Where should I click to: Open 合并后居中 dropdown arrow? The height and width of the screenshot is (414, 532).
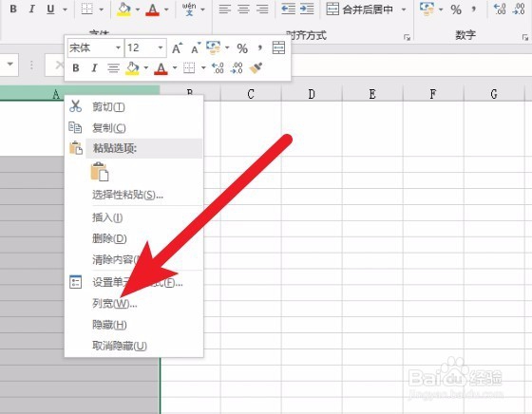point(404,9)
